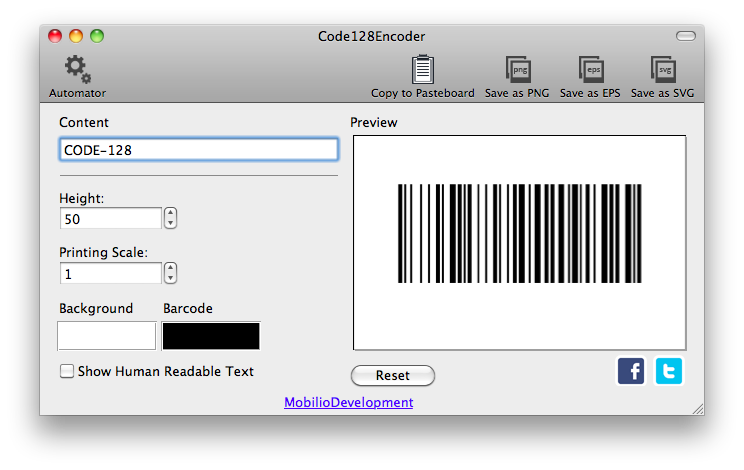Click the Save as SVG icon
Image resolution: width=744 pixels, height=470 pixels.
click(663, 70)
